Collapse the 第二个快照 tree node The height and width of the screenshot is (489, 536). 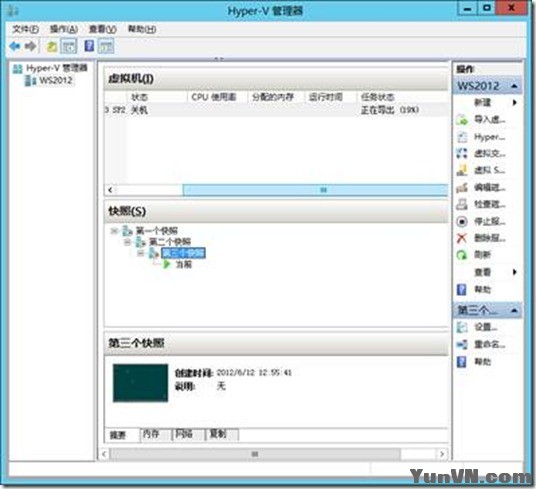[x=127, y=242]
